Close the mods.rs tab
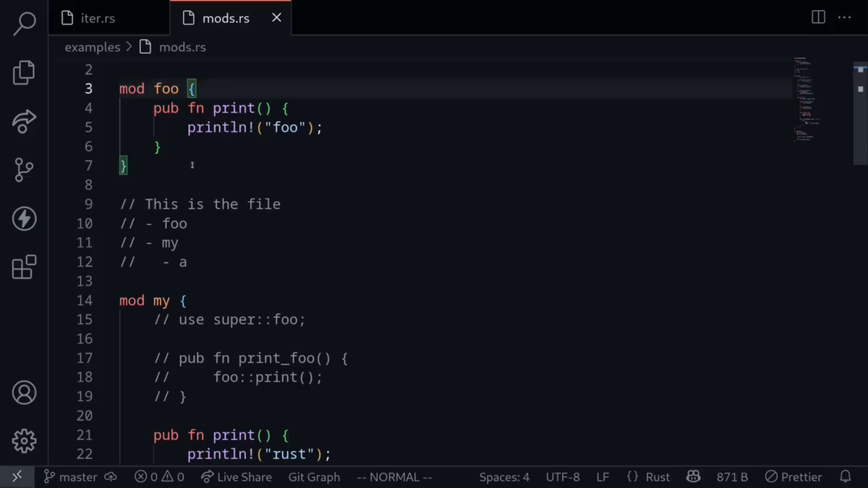 pyautogui.click(x=276, y=18)
